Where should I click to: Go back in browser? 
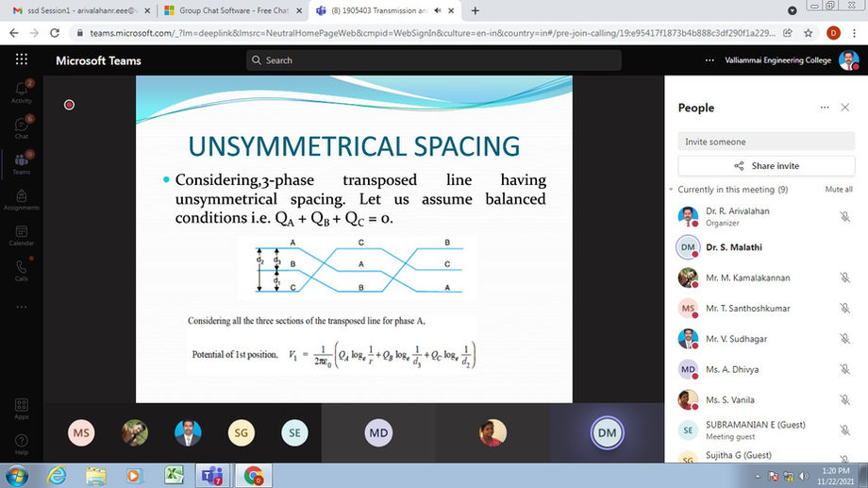point(14,33)
